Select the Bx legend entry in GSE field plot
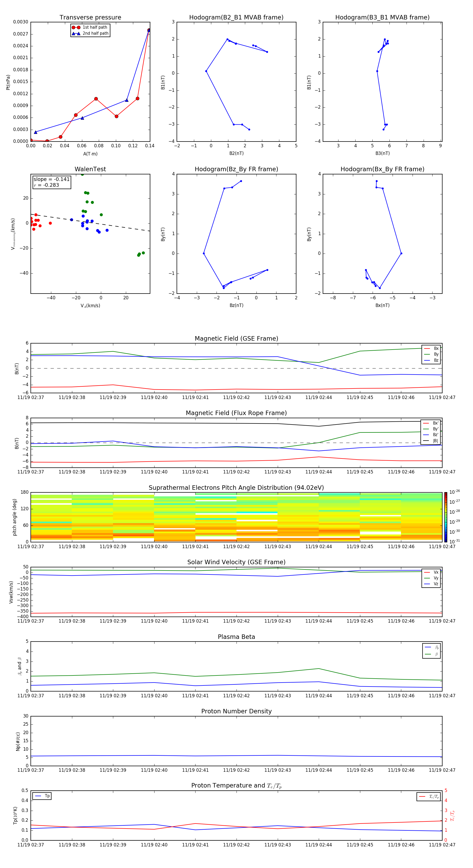Image resolution: width=473 pixels, height=868 pixels. [431, 349]
